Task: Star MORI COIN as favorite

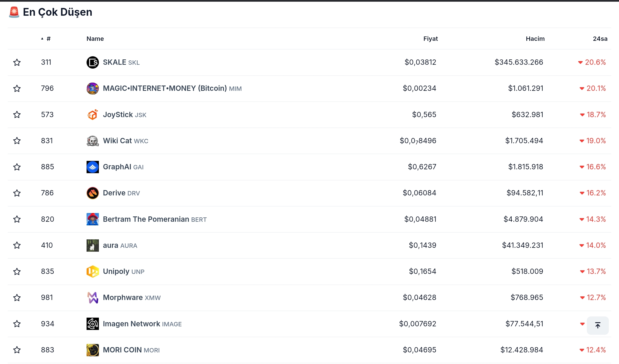Action: [x=17, y=350]
